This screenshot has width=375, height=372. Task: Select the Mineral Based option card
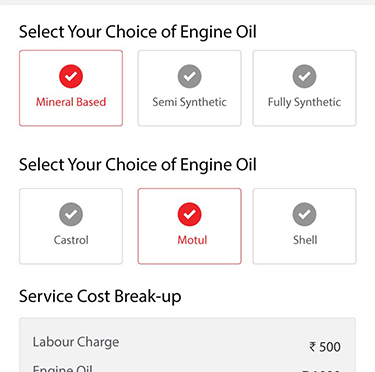[71, 88]
